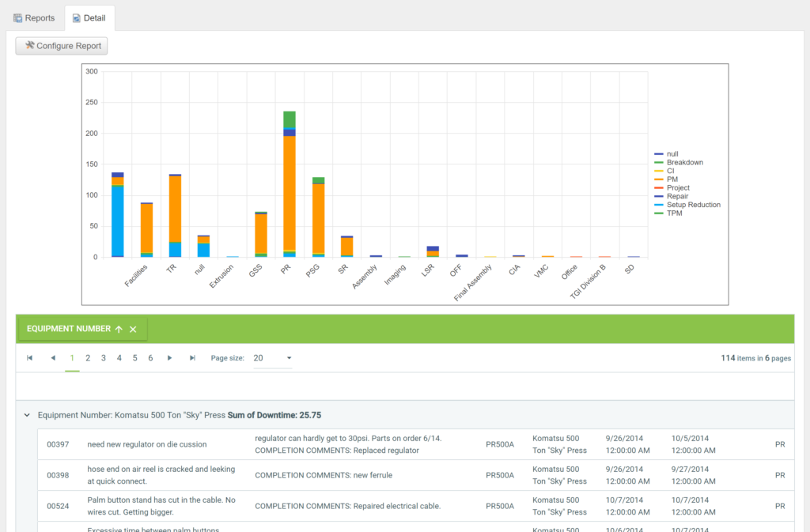The height and width of the screenshot is (532, 810).
Task: Go to page 3
Action: 104,358
